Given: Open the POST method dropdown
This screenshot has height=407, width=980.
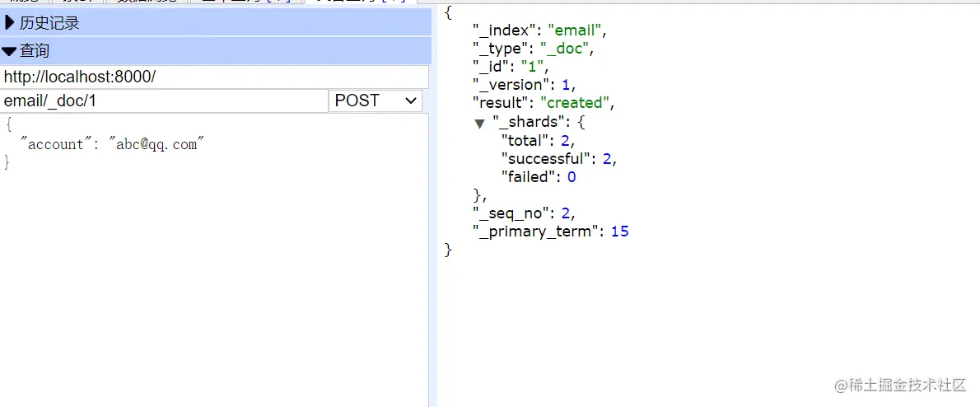Looking at the screenshot, I should pos(375,101).
